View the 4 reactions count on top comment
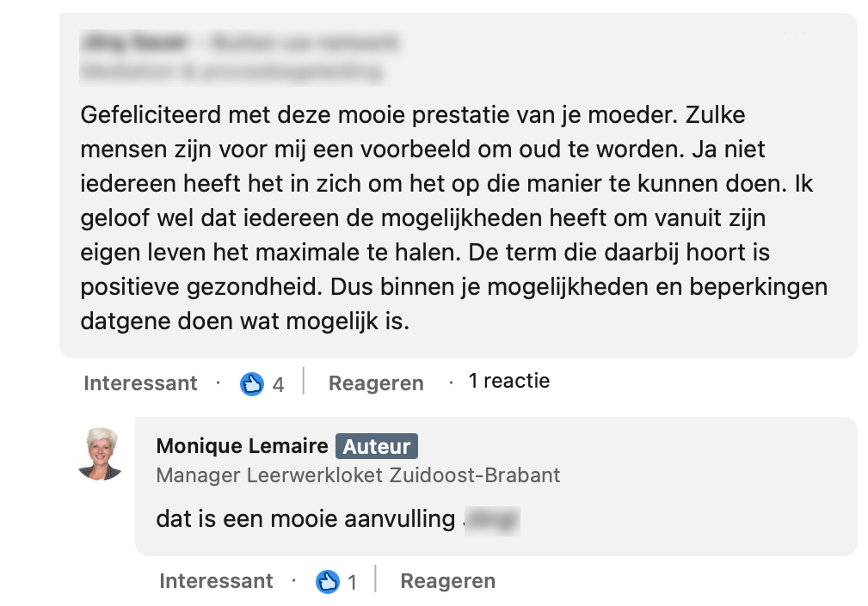The height and width of the screenshot is (606, 868). tap(278, 384)
